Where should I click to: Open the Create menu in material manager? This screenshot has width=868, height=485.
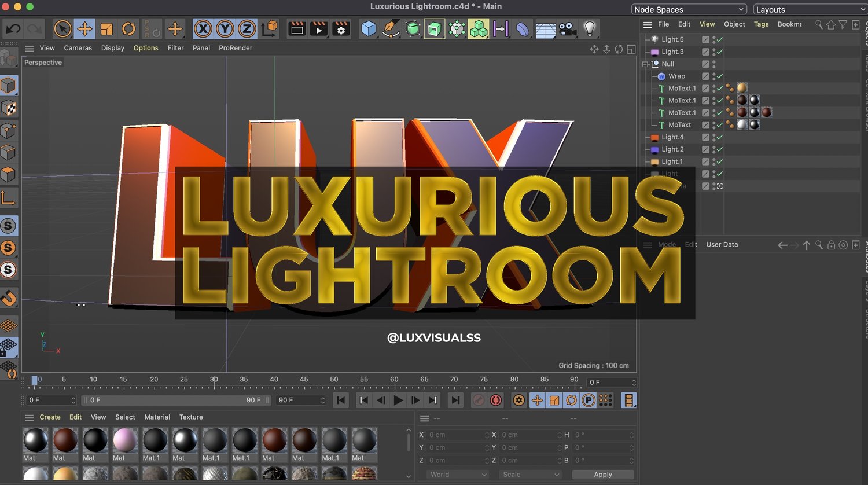(50, 417)
